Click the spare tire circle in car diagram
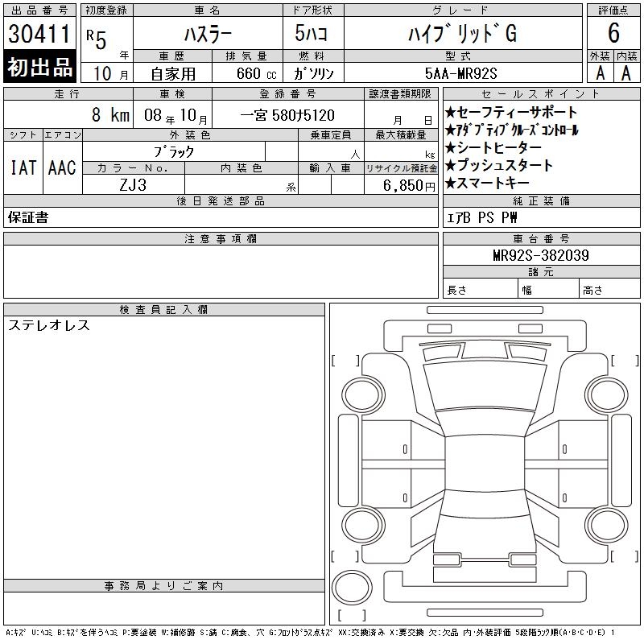This screenshot has height=644, width=644. (352, 588)
